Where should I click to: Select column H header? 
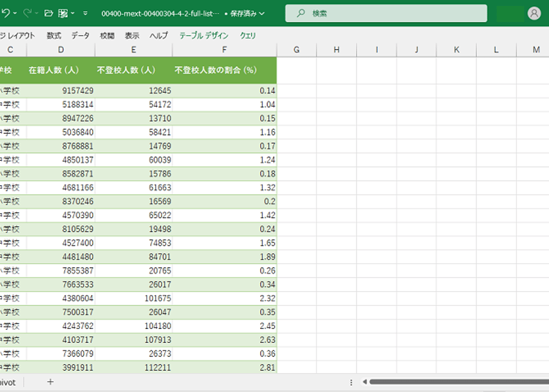pos(336,50)
